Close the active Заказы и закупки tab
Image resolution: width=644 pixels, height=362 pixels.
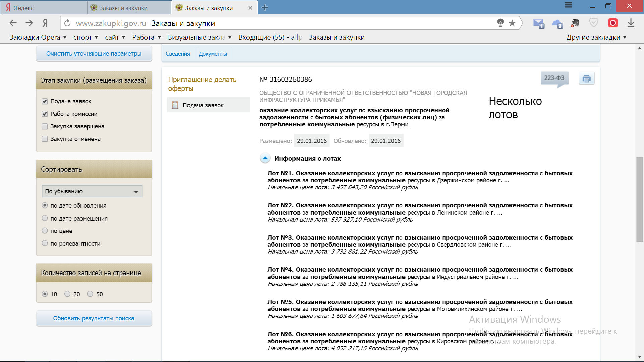point(250,8)
